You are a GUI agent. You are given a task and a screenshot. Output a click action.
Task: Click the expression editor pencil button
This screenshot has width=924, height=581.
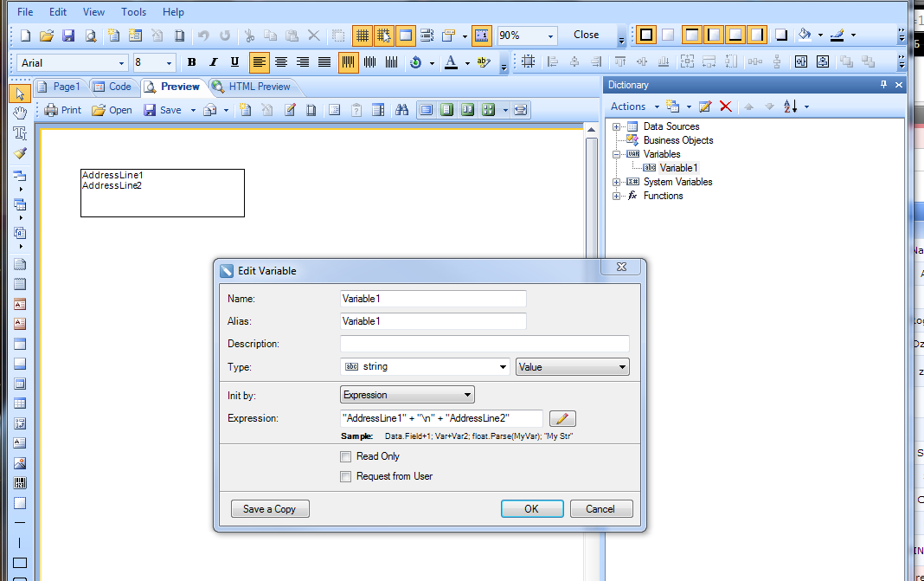point(562,418)
